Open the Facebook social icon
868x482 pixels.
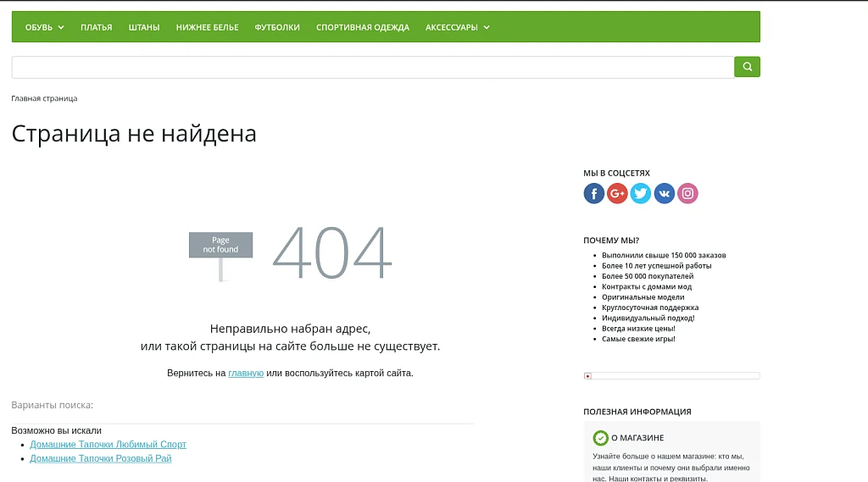coord(593,194)
